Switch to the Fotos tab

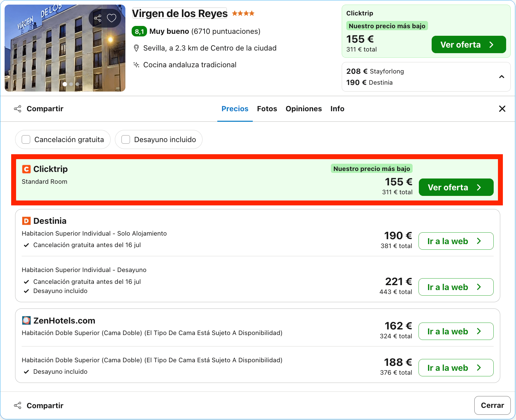click(267, 109)
